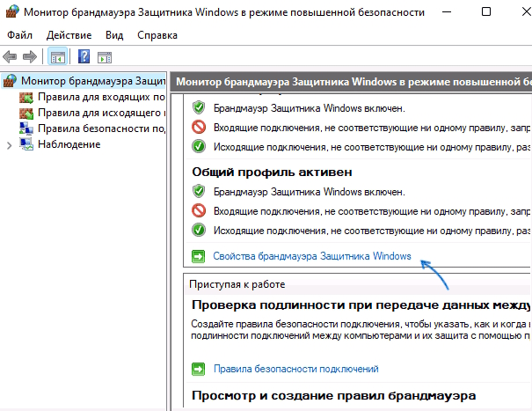Screen dimensions: 532x411
Task: Click the shield icon above Общий профиль активен
Action: (x=199, y=108)
